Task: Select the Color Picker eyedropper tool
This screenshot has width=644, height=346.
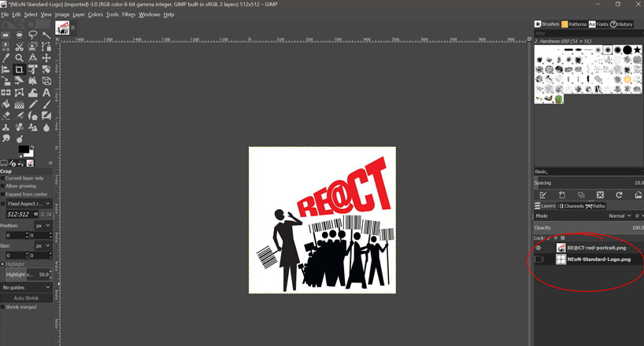Action: click(x=6, y=58)
